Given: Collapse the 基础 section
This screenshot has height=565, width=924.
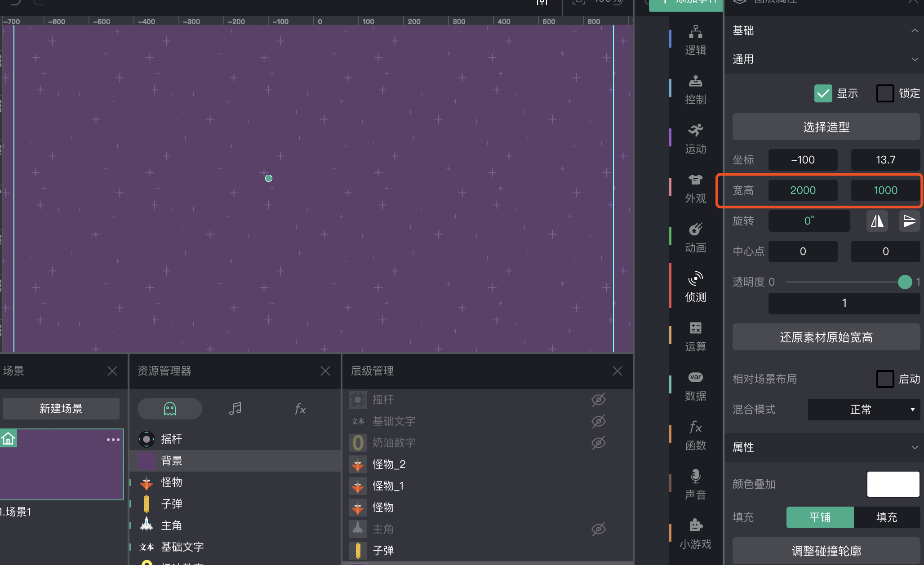Looking at the screenshot, I should click(915, 31).
